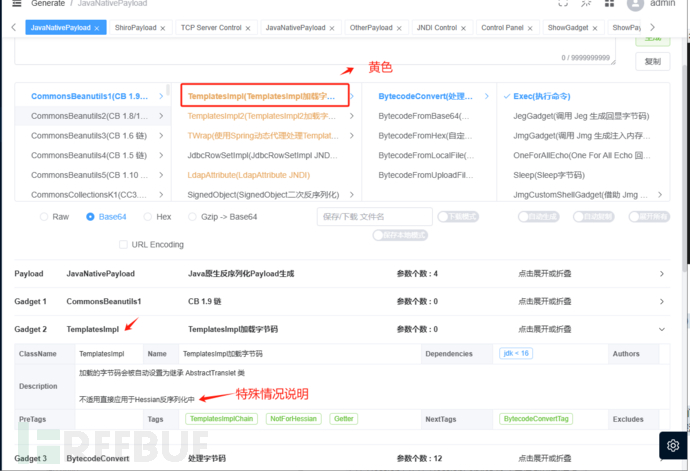The image size is (690, 471).
Task: Expand SignedObject chevron in cascader
Action: tap(352, 195)
